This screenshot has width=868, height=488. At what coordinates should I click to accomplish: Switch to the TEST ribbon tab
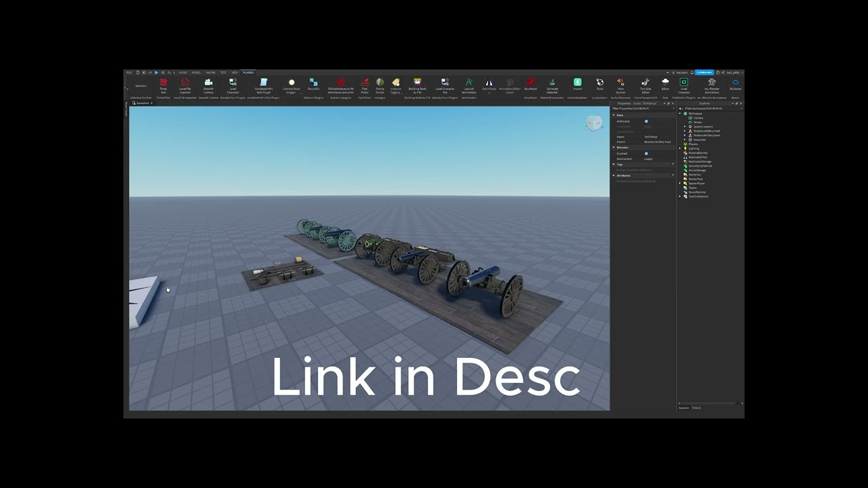click(223, 73)
